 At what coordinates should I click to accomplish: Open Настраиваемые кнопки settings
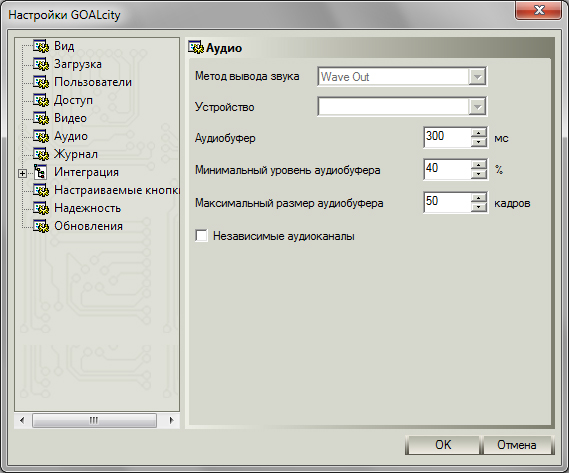point(116,190)
